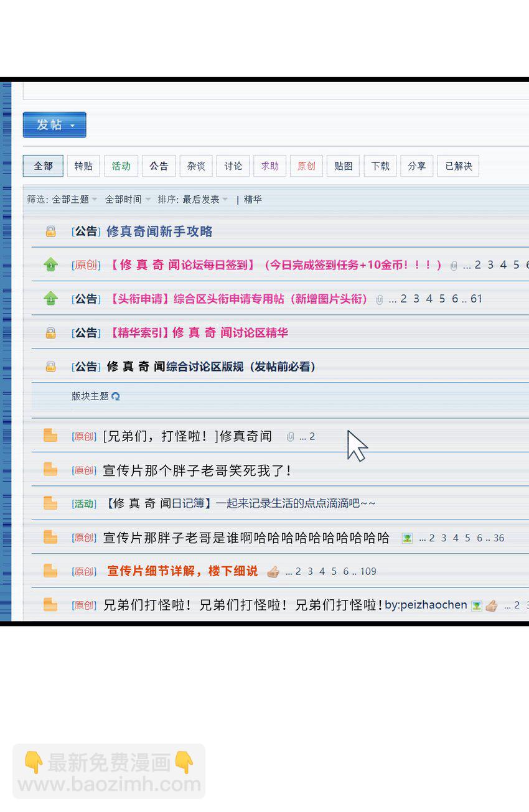Select the 杂谈 category tab
529x812 pixels.
196,166
